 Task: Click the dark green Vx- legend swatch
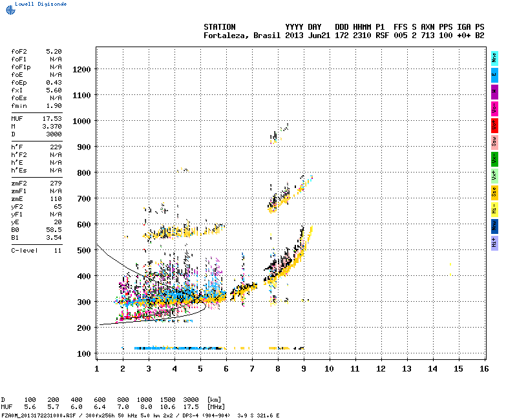(494, 158)
